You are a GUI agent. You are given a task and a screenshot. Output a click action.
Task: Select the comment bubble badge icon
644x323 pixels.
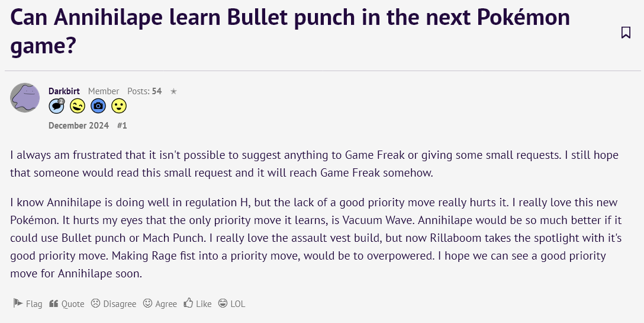pyautogui.click(x=57, y=105)
